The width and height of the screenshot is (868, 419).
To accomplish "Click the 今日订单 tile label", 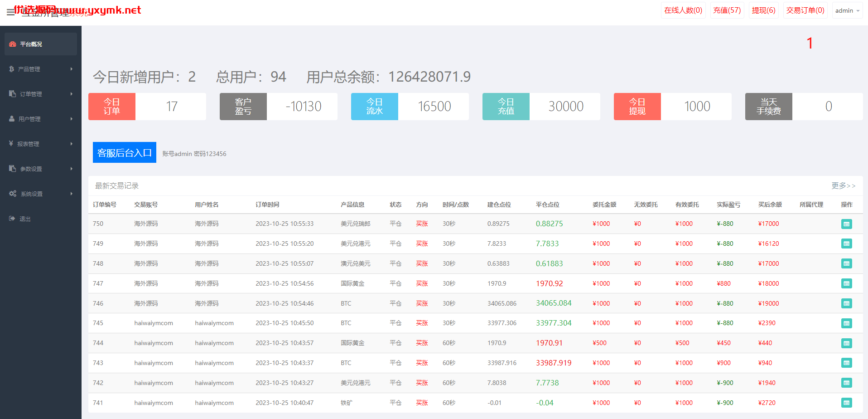I will [112, 107].
